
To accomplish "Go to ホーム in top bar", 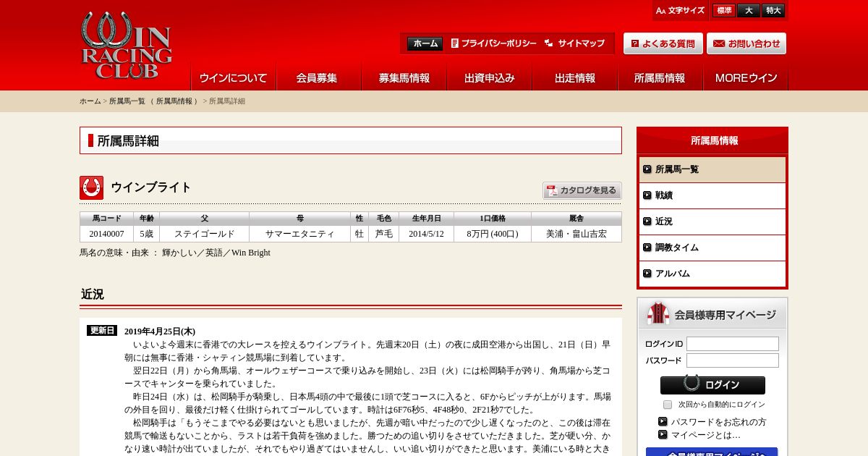I will coord(425,43).
